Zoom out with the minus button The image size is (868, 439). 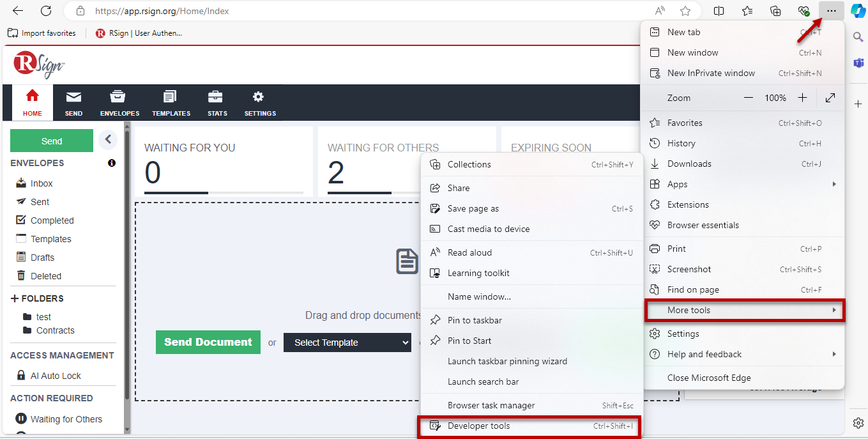(x=749, y=98)
